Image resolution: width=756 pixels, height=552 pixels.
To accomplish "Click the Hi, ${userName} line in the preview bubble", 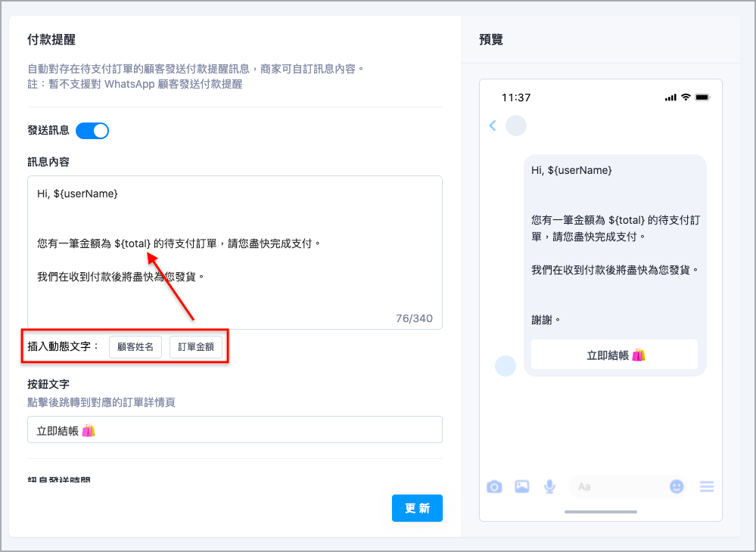I will point(571,170).
